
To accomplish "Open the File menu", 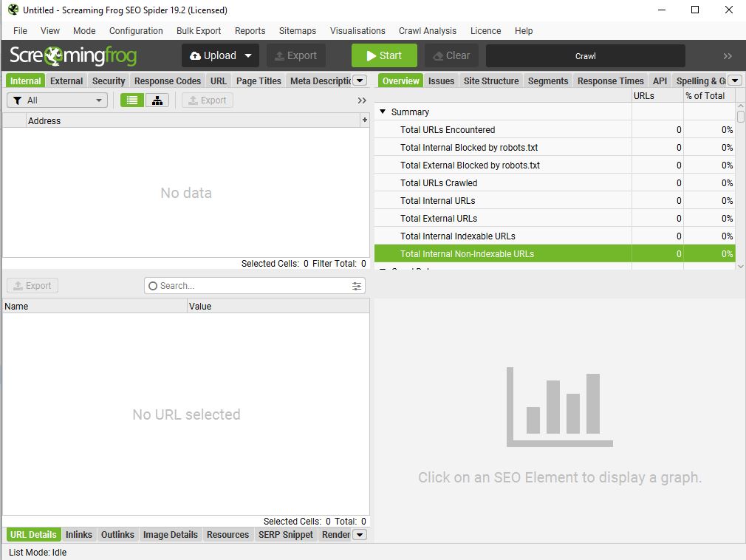I will [20, 31].
